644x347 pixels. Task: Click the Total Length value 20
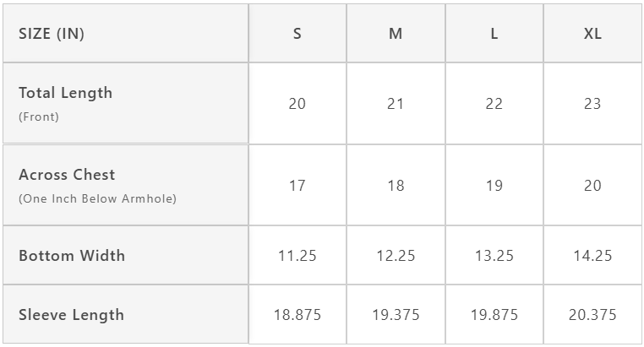[x=297, y=104]
